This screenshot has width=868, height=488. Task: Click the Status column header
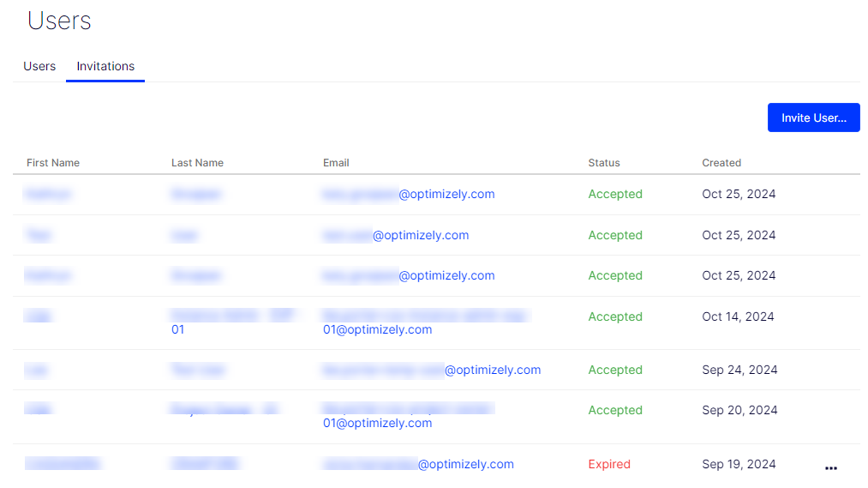(604, 163)
